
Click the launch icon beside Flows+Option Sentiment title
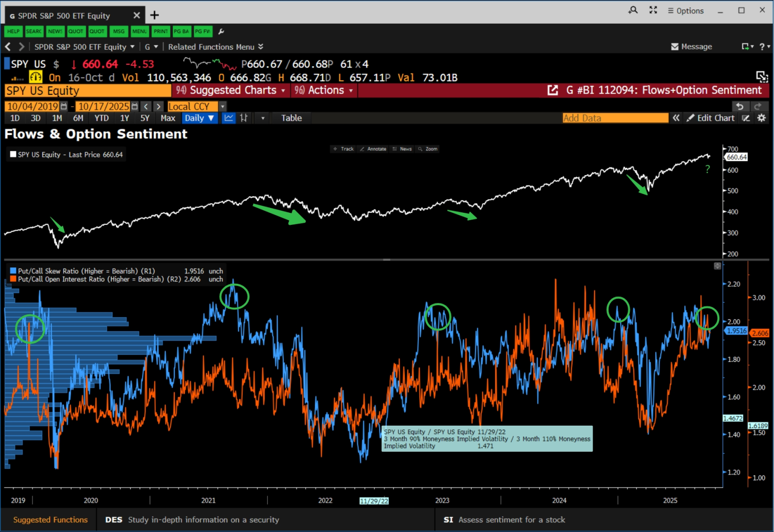(552, 90)
